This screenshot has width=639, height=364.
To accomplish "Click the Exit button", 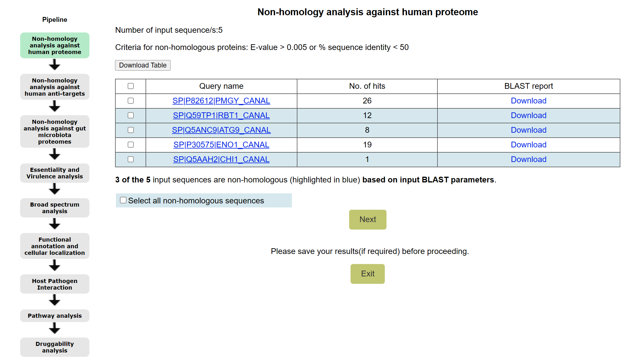I will coord(367,274).
